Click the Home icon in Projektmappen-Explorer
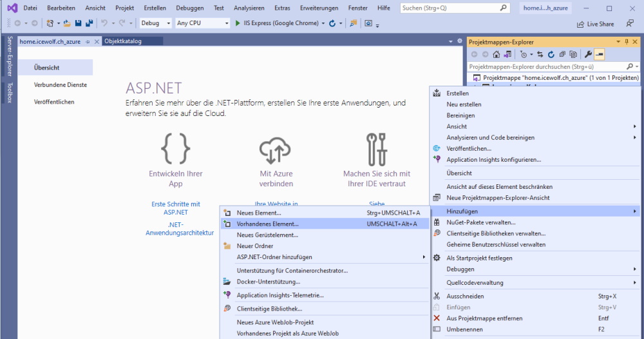 pos(496,54)
